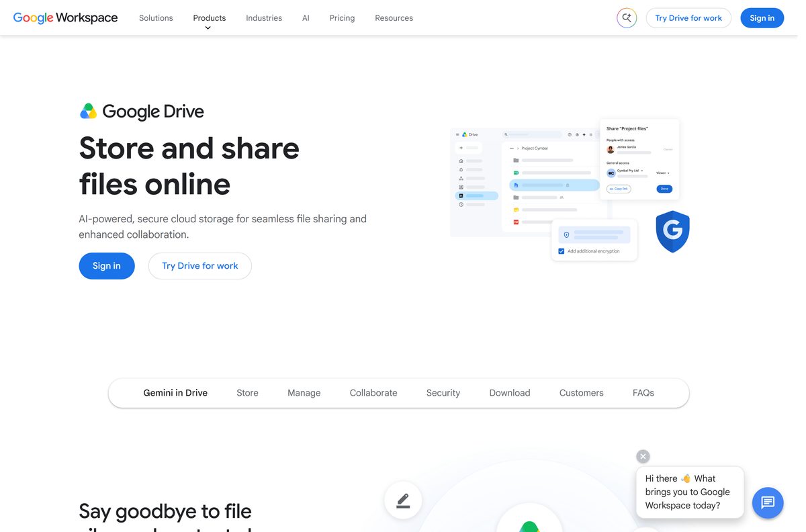Click the pencil edit icon circle
Image resolution: width=806 pixels, height=532 pixels.
tap(403, 500)
